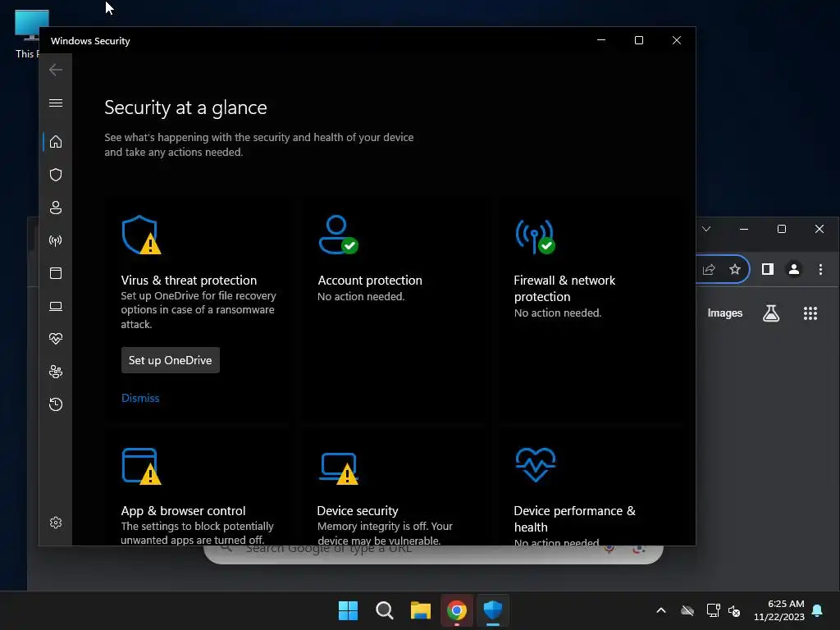The image size is (840, 630).
Task: Open Virus & threat protection shield in sidebar
Action: point(56,175)
